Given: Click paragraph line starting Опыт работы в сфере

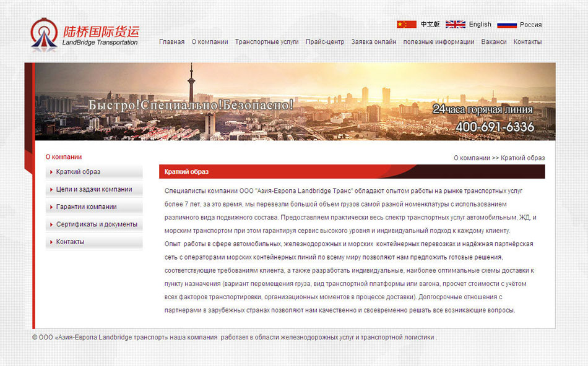Looking at the screenshot, I should pos(348,244).
